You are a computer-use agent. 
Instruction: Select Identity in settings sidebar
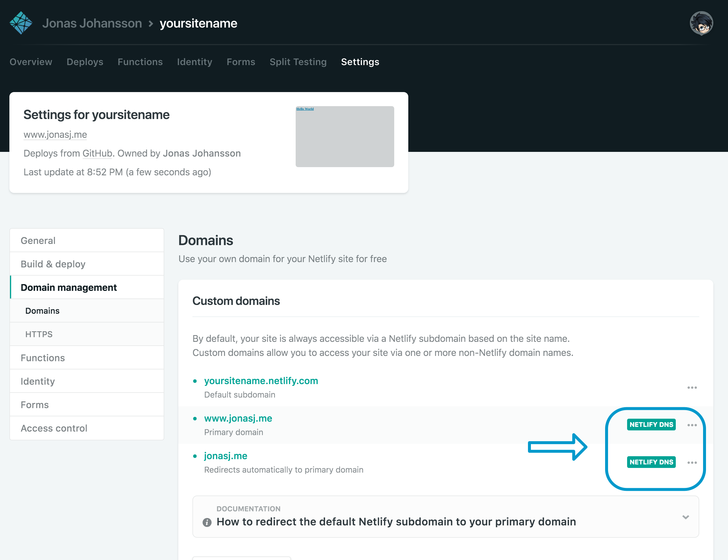click(87, 381)
